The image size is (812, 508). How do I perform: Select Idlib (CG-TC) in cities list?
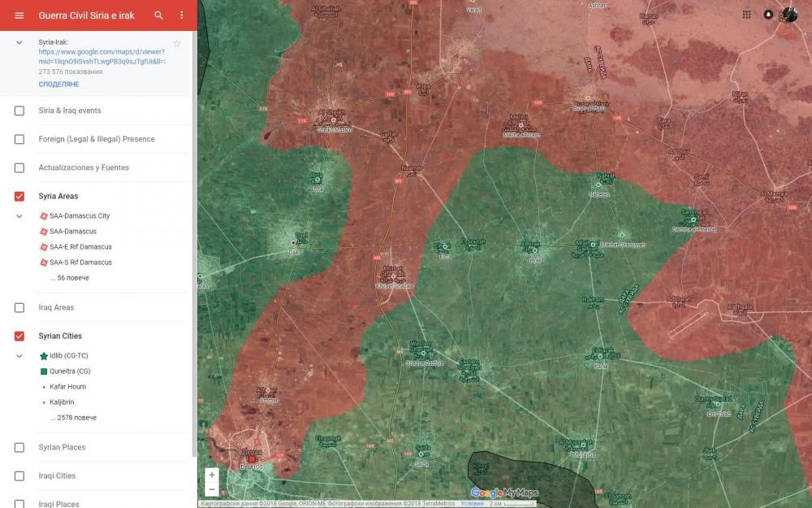[x=69, y=356]
